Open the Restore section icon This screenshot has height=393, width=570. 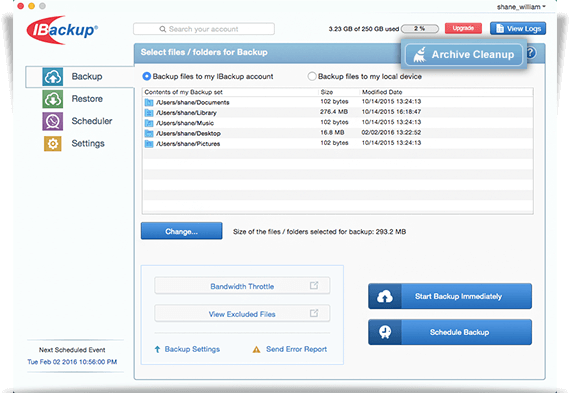pyautogui.click(x=53, y=99)
